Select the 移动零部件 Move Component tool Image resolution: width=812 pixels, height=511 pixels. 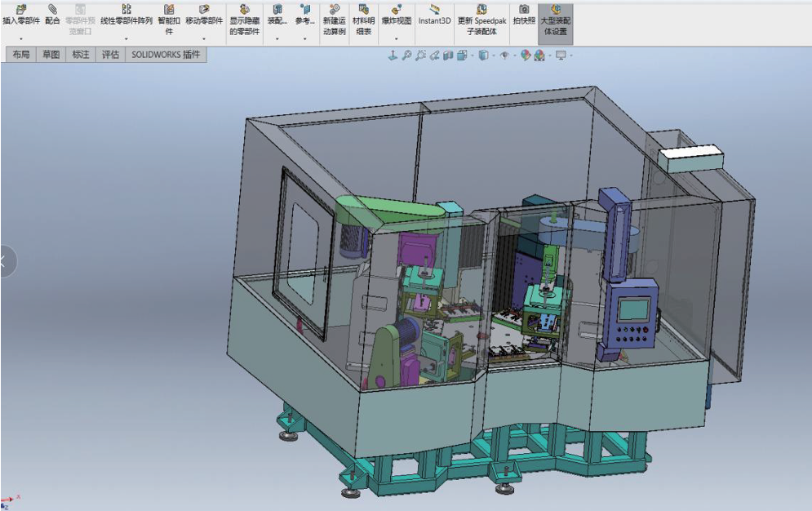coord(203,10)
